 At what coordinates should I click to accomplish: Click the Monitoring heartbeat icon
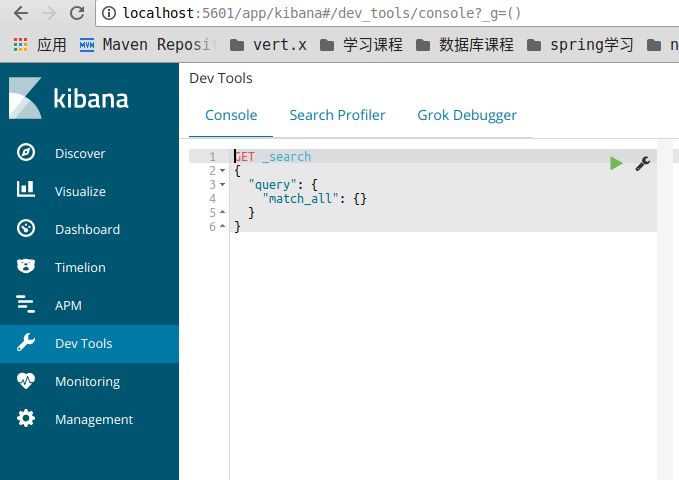[26, 381]
